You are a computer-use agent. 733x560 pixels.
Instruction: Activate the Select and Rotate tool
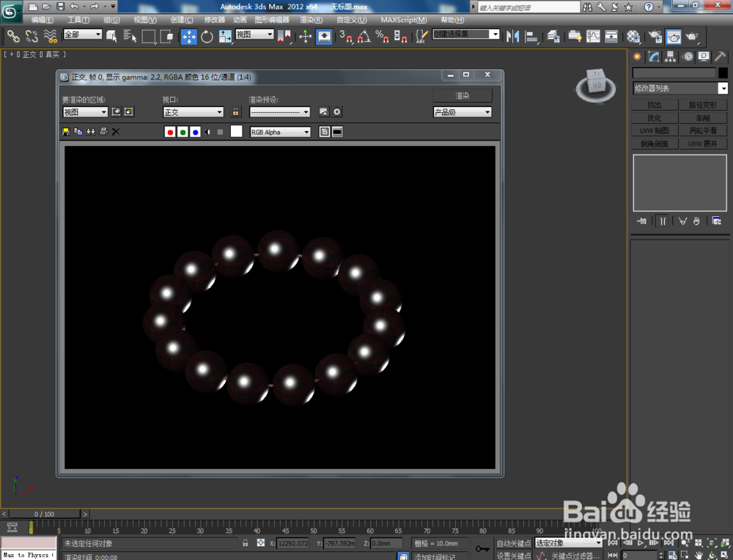point(207,37)
